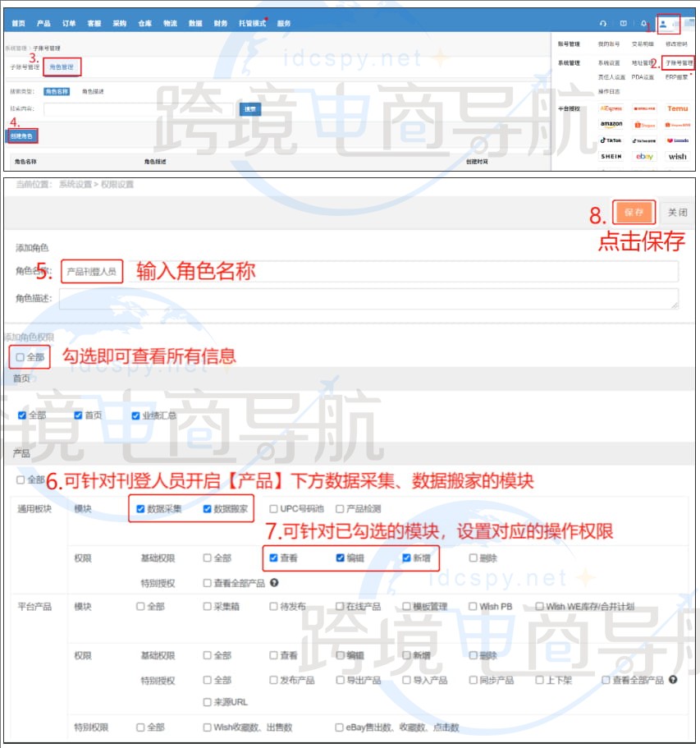
Task: Select the Shopee marketplace icon
Action: point(644,124)
